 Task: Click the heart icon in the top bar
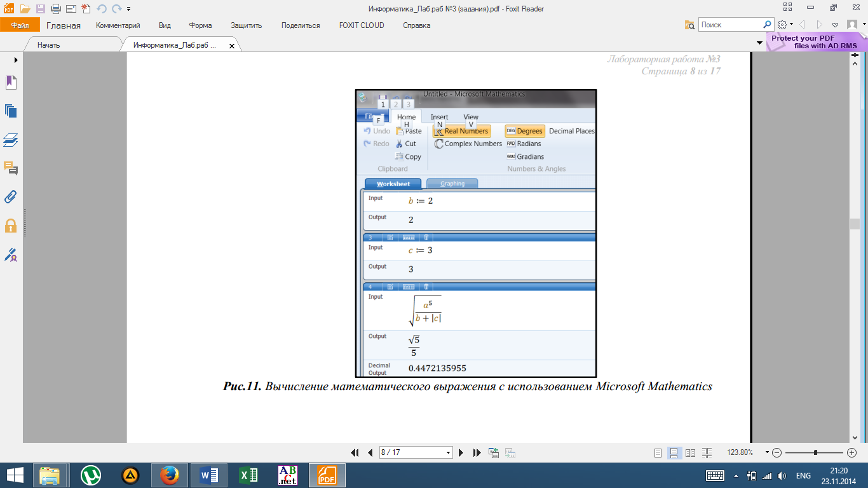click(836, 25)
